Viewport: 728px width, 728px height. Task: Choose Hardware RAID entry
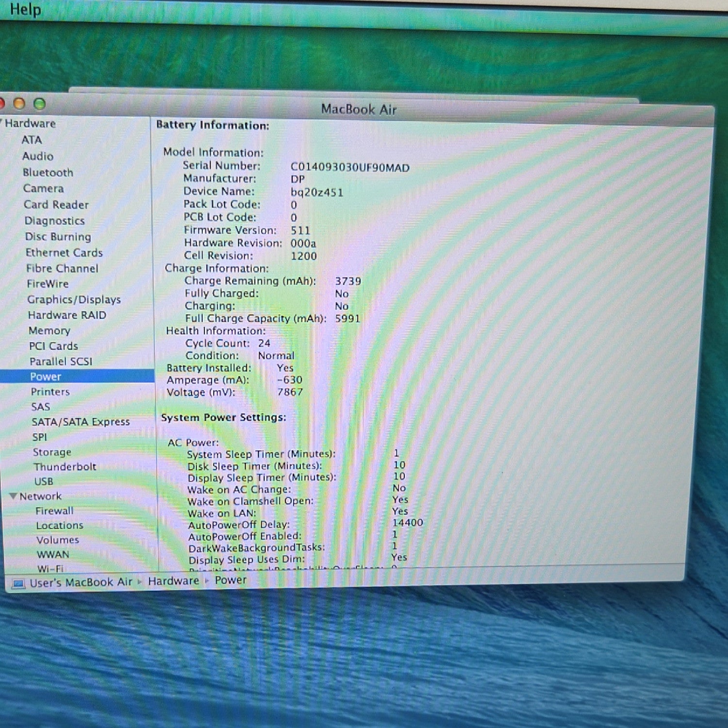67,315
